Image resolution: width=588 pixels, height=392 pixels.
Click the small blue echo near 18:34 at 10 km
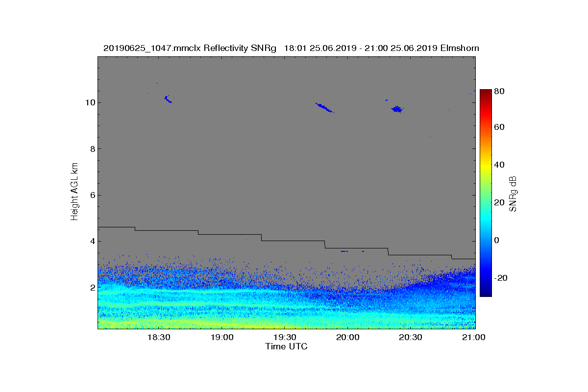(x=168, y=99)
